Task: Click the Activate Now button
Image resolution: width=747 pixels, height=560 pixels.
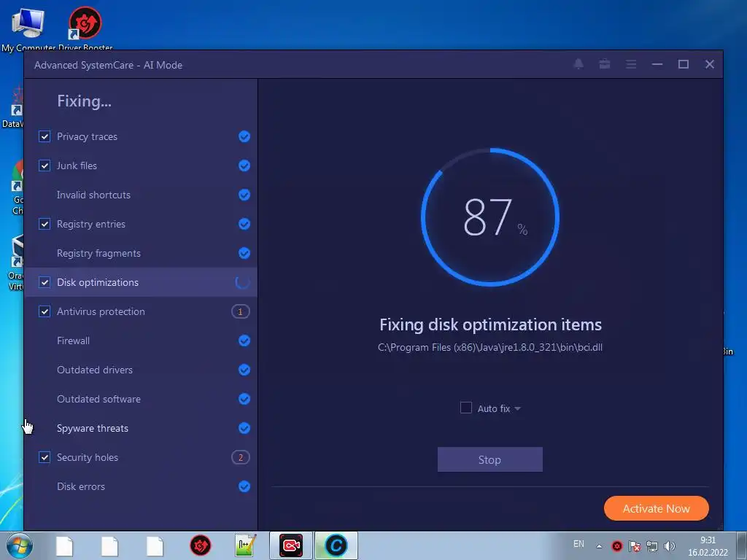Action: click(x=656, y=508)
